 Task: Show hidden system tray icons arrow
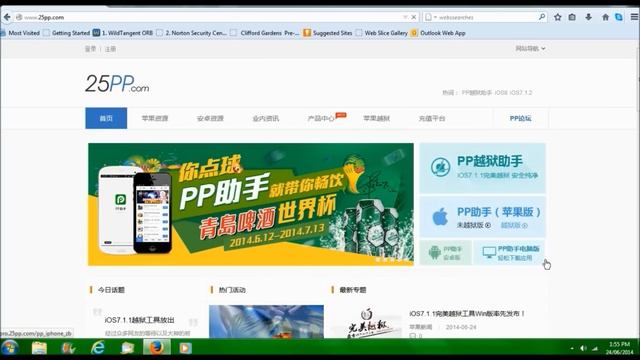pyautogui.click(x=572, y=348)
